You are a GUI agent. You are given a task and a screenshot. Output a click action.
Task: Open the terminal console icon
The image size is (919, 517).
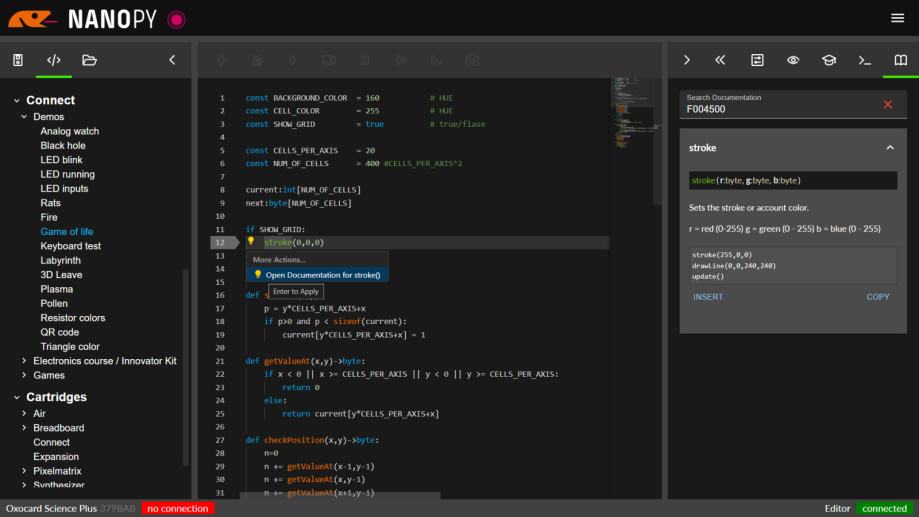(865, 60)
